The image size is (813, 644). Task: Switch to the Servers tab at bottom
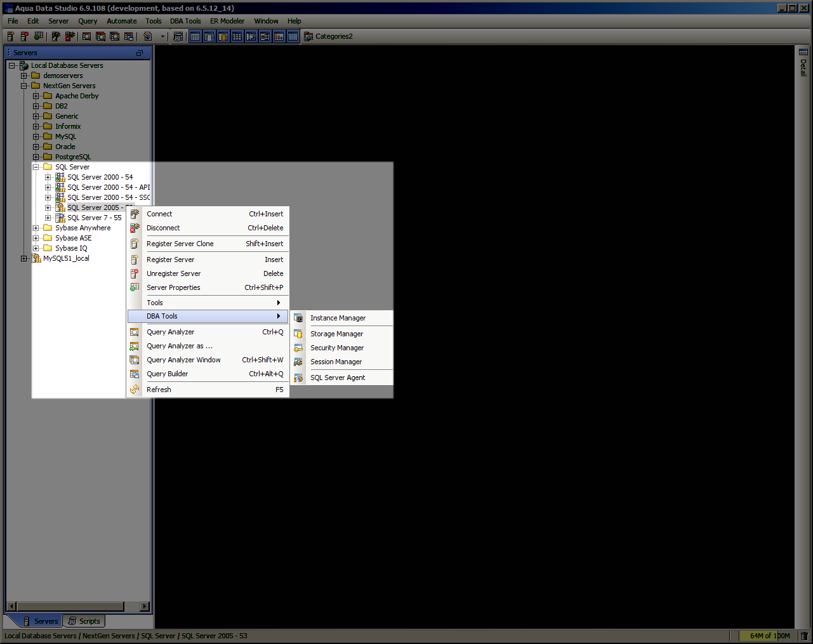click(x=41, y=621)
